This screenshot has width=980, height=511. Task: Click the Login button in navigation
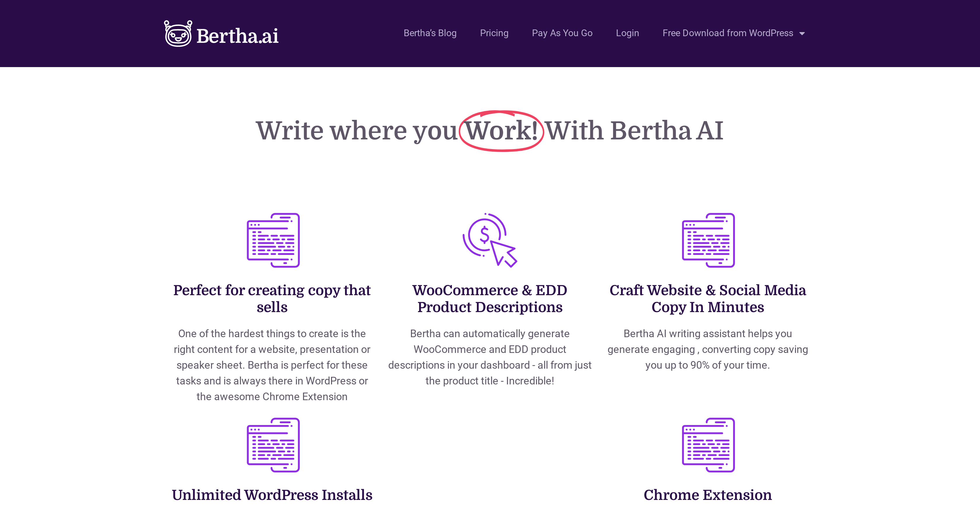626,33
